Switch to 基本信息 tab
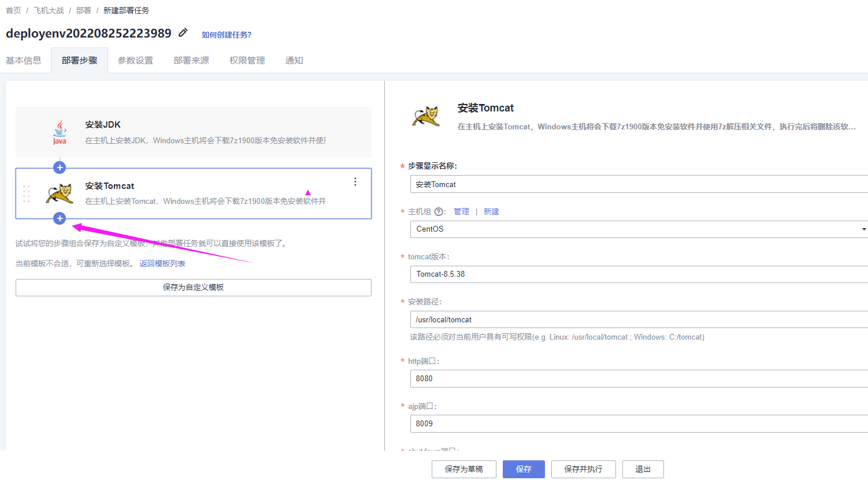This screenshot has width=868, height=480. (24, 60)
